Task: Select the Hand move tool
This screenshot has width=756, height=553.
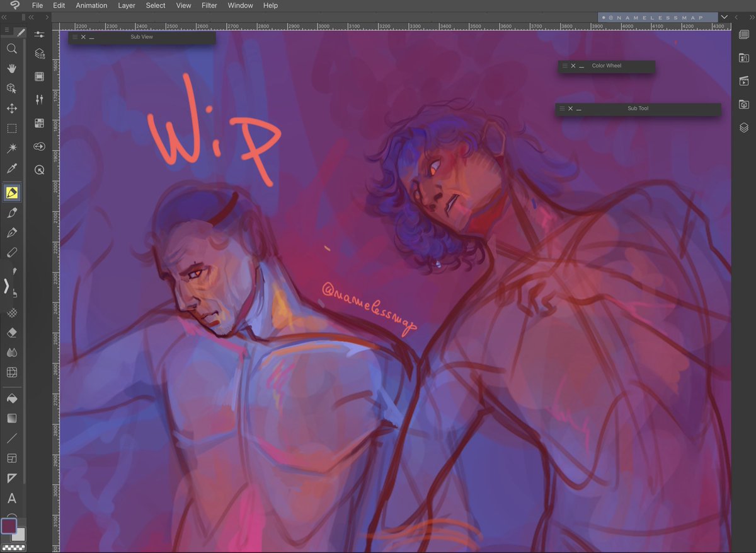Action: click(x=11, y=68)
